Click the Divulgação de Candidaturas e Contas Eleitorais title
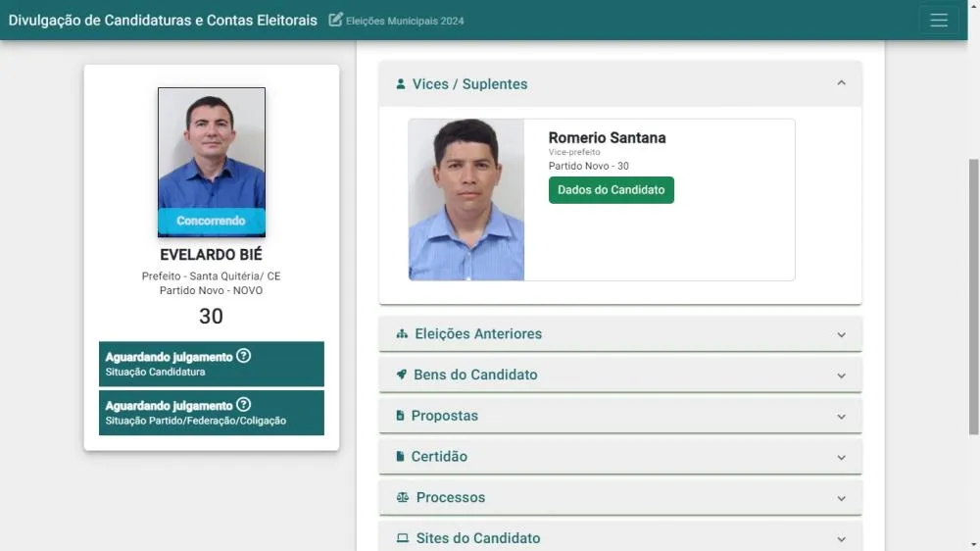Image resolution: width=980 pixels, height=551 pixels. [163, 21]
